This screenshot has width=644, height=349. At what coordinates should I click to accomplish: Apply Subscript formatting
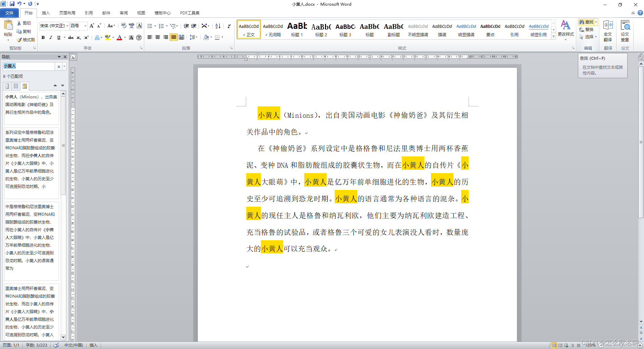tap(78, 38)
